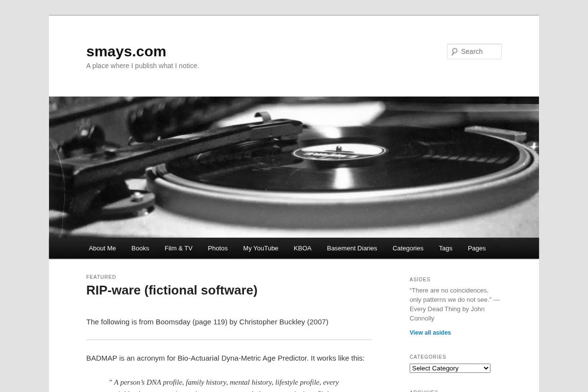Click the tagline 'A place where I publish what I notice.'
Image resolution: width=588 pixels, height=392 pixels.
[143, 66]
